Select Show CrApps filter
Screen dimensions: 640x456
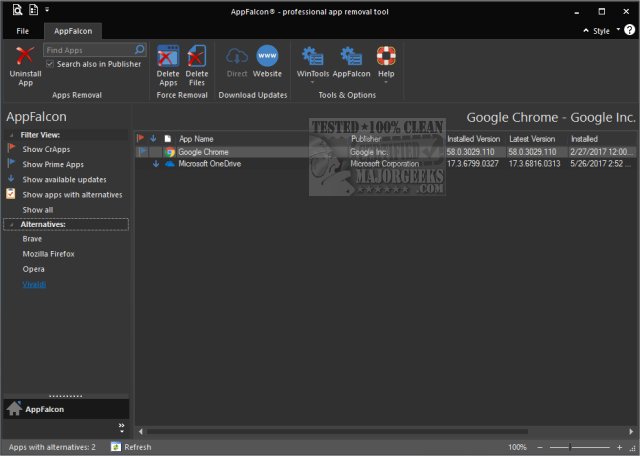pyautogui.click(x=46, y=149)
